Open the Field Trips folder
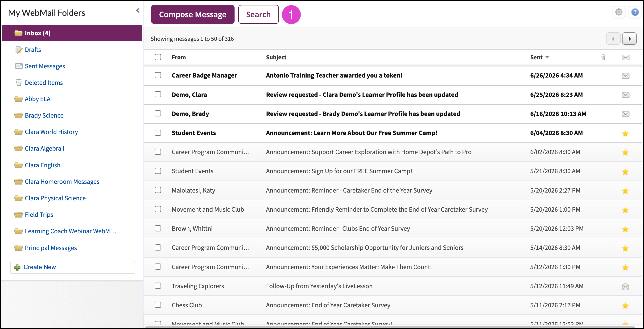Screen dimensions: 644x329 coord(39,215)
